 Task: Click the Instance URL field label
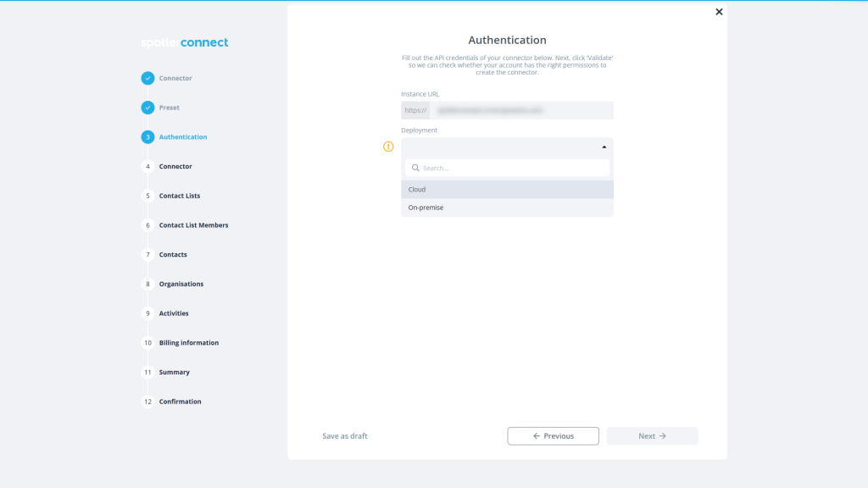point(420,94)
